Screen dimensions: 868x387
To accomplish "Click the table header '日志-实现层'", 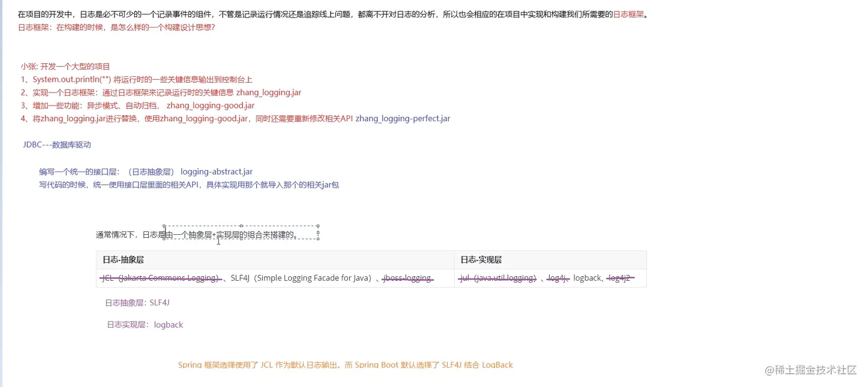I will [x=481, y=260].
